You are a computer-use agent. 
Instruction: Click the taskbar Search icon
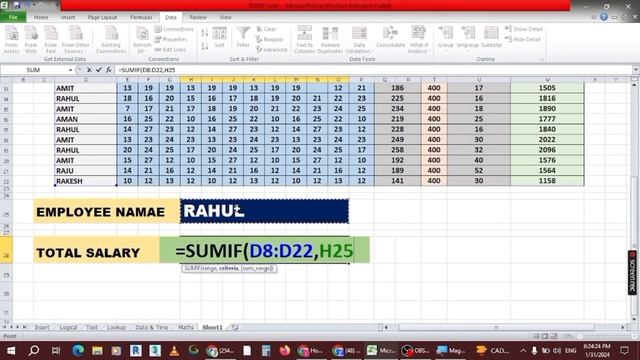tap(34, 350)
